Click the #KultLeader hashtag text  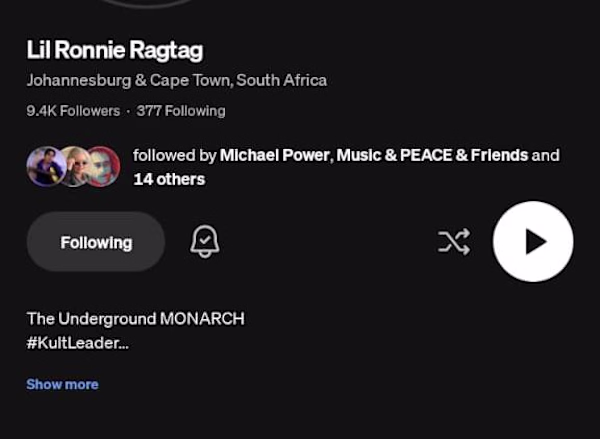78,343
